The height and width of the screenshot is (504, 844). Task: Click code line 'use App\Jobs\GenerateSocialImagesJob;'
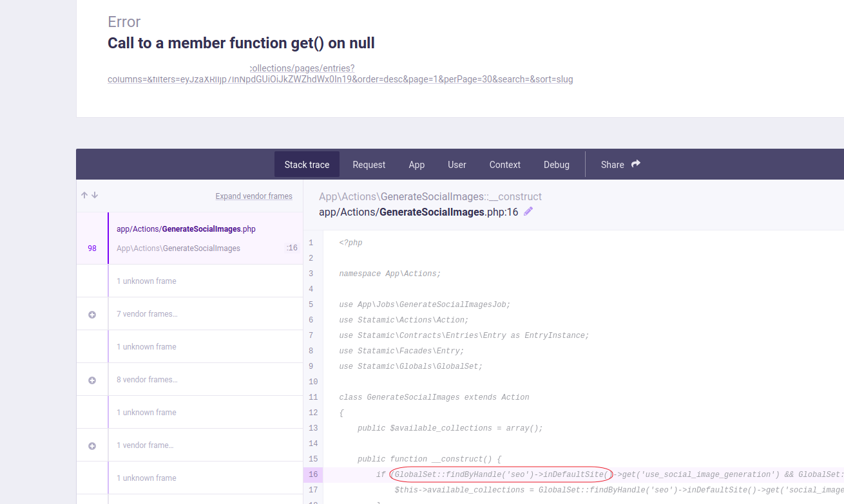(x=425, y=304)
